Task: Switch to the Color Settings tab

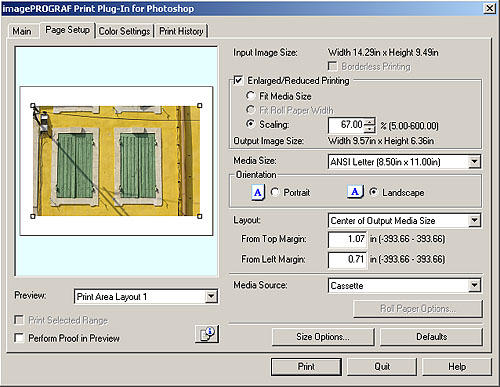Action: [124, 31]
